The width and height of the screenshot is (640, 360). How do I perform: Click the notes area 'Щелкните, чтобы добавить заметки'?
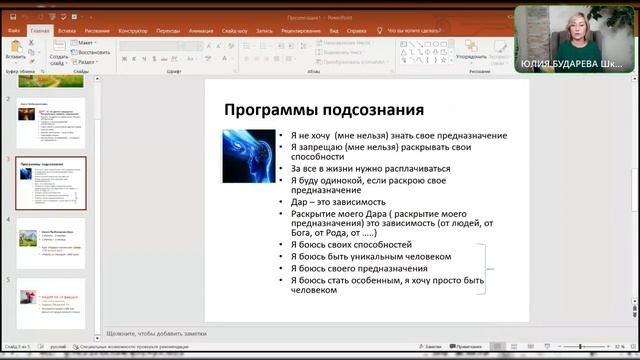click(157, 333)
